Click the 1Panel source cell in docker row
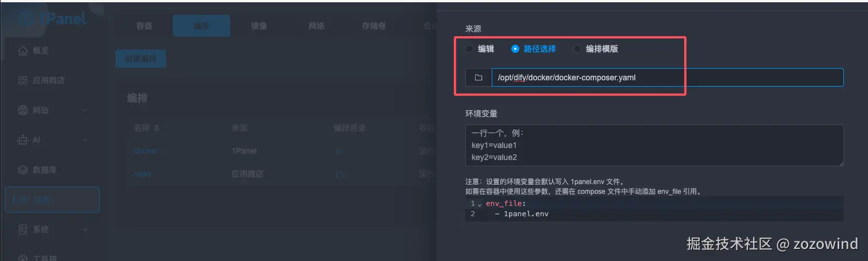The height and width of the screenshot is (261, 868). 244,151
